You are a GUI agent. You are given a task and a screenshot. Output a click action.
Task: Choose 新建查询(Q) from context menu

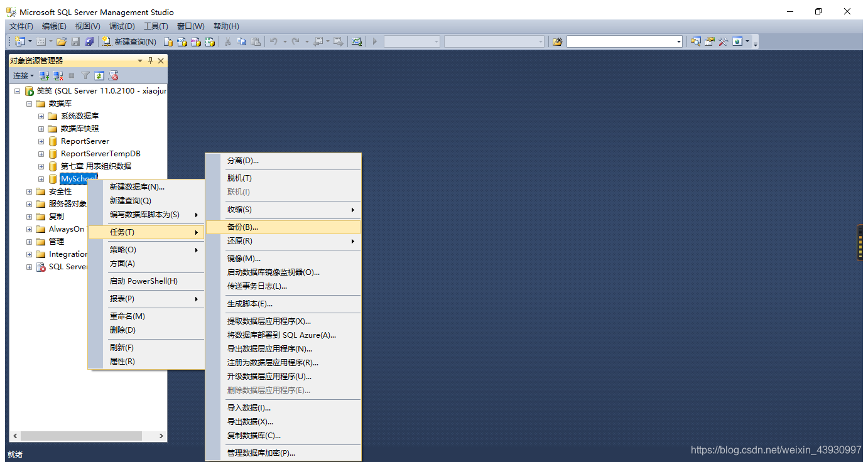point(146,201)
